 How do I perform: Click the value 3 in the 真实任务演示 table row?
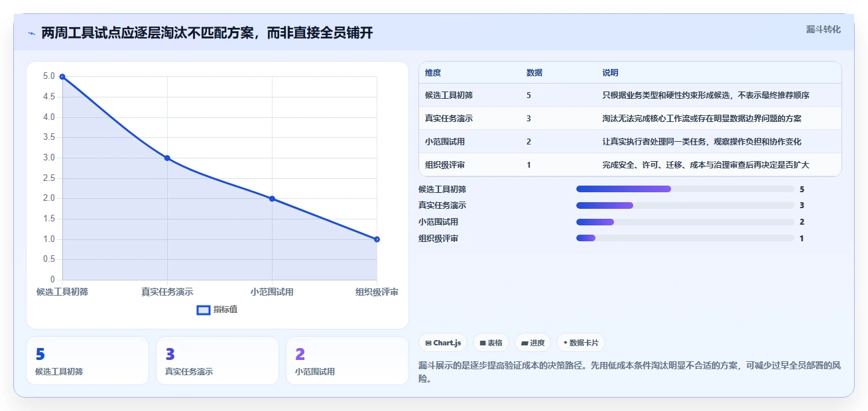tap(528, 118)
